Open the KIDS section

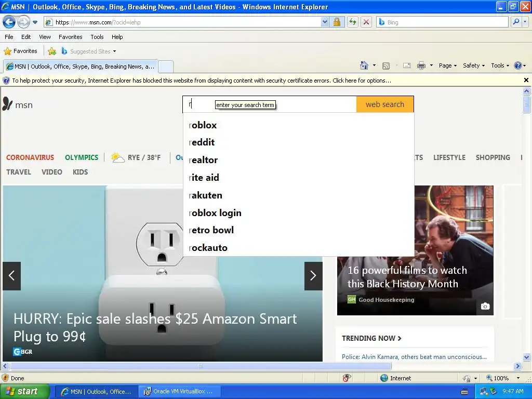pyautogui.click(x=80, y=172)
